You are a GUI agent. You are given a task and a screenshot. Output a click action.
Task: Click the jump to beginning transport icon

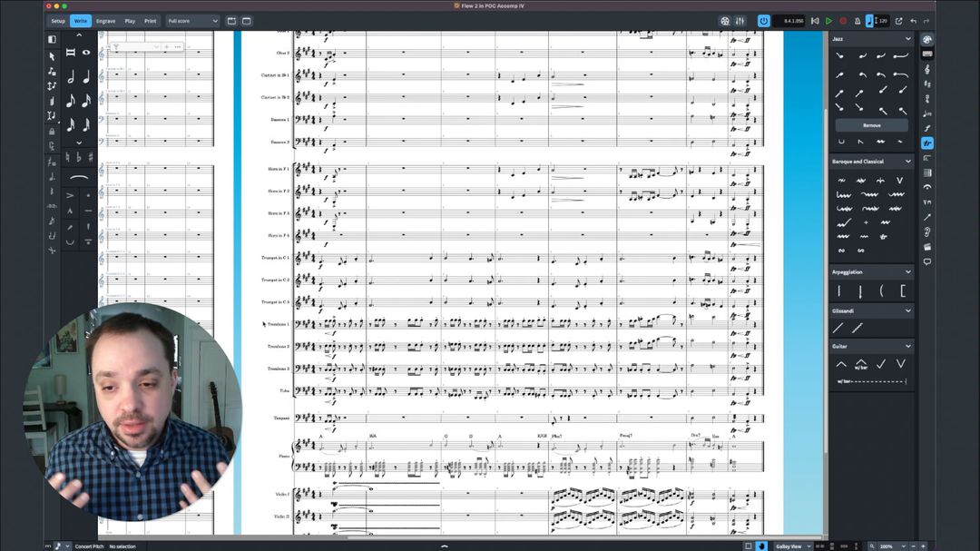point(815,21)
